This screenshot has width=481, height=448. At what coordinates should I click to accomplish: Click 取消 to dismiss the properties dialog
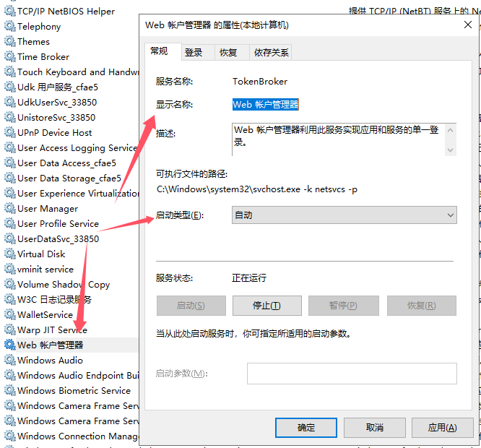point(374,428)
